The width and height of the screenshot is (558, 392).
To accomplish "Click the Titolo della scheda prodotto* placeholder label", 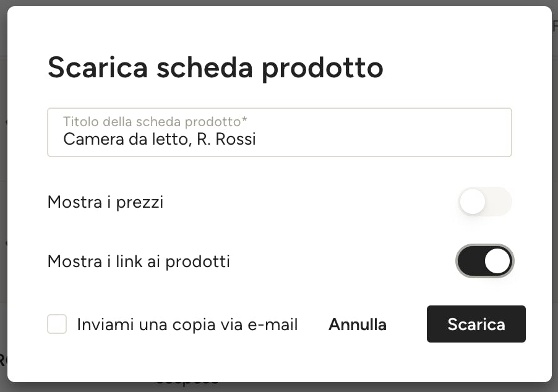I will pos(155,122).
